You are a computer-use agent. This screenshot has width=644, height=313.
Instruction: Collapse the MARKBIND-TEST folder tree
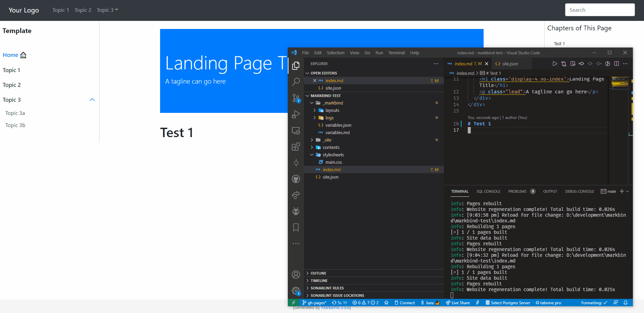point(307,96)
